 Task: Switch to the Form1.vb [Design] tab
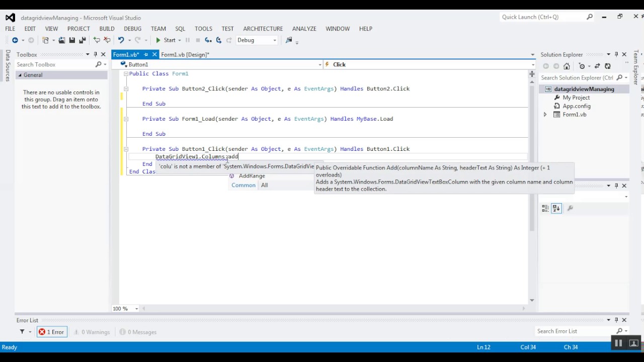[x=185, y=54]
